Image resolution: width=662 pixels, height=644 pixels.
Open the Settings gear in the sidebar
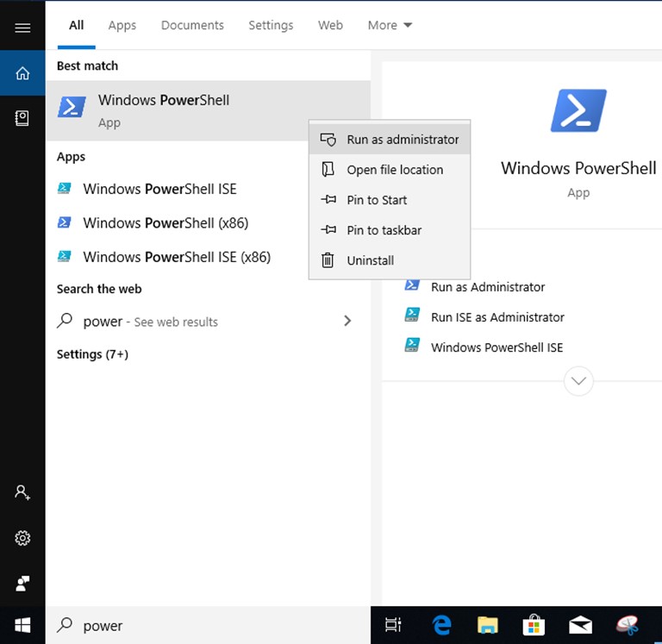pyautogui.click(x=22, y=538)
